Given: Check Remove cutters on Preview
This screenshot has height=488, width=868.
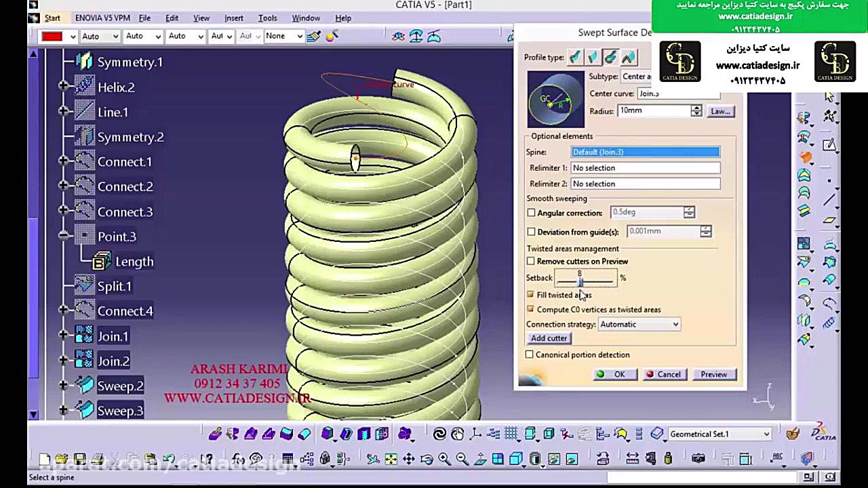Looking at the screenshot, I should point(531,261).
